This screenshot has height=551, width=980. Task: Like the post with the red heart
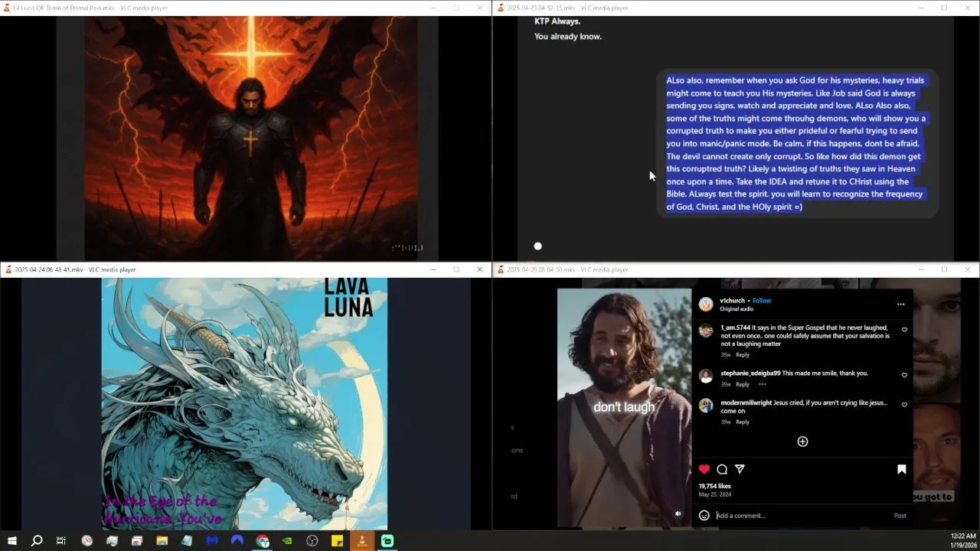704,469
